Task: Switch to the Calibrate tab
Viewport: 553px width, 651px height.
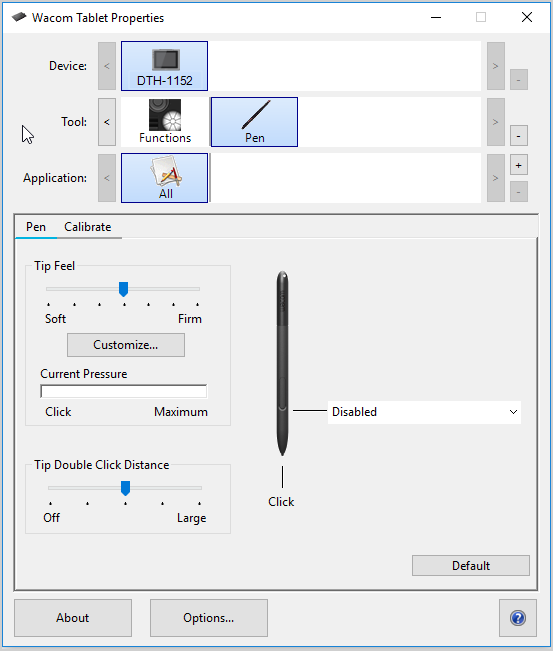Action: click(88, 227)
